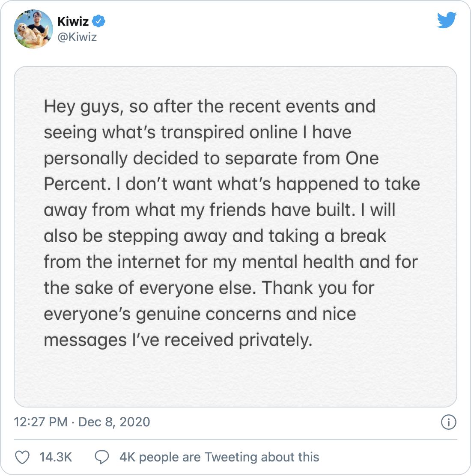This screenshot has width=471, height=476.
Task: Click 'stepping away' in the note image
Action: click(167, 237)
